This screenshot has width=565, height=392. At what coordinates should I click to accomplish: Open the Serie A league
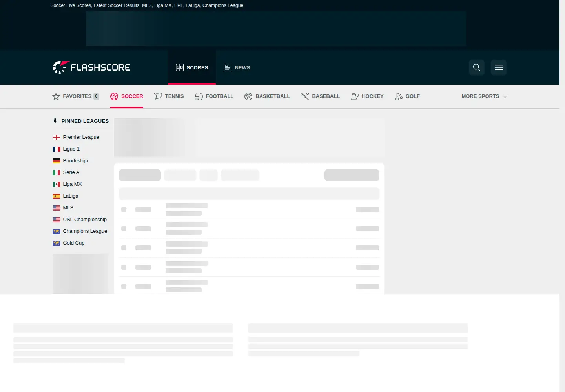tap(71, 172)
